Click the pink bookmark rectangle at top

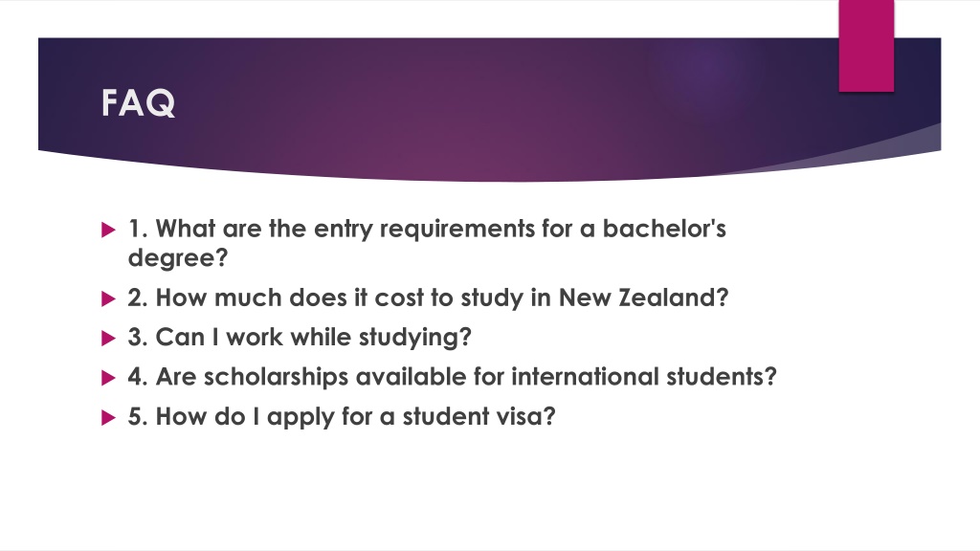point(866,46)
